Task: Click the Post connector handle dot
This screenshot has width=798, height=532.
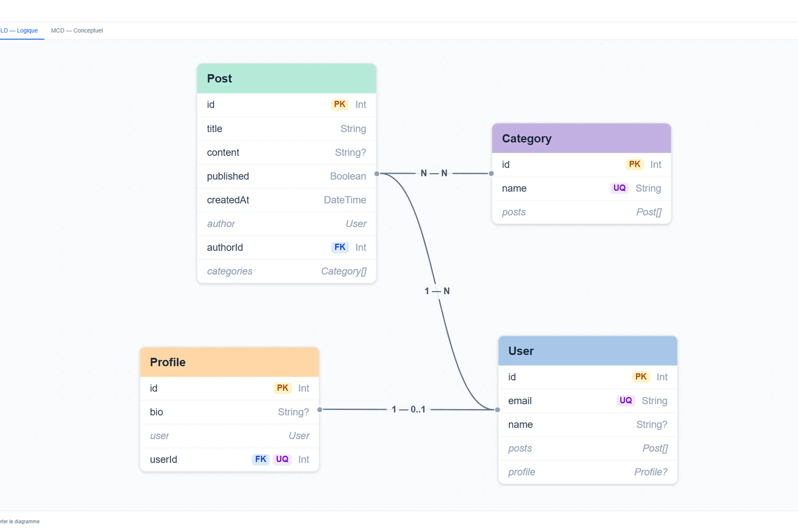Action: (377, 174)
